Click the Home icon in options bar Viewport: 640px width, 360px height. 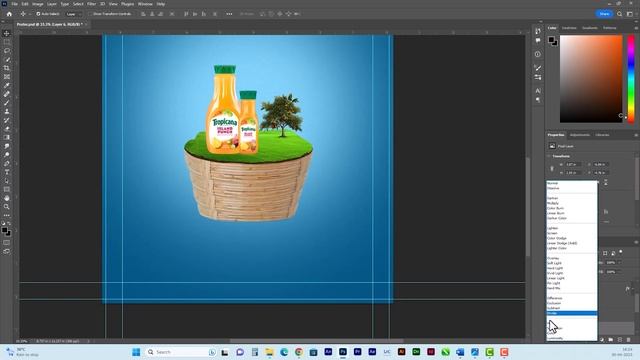pyautogui.click(x=9, y=14)
